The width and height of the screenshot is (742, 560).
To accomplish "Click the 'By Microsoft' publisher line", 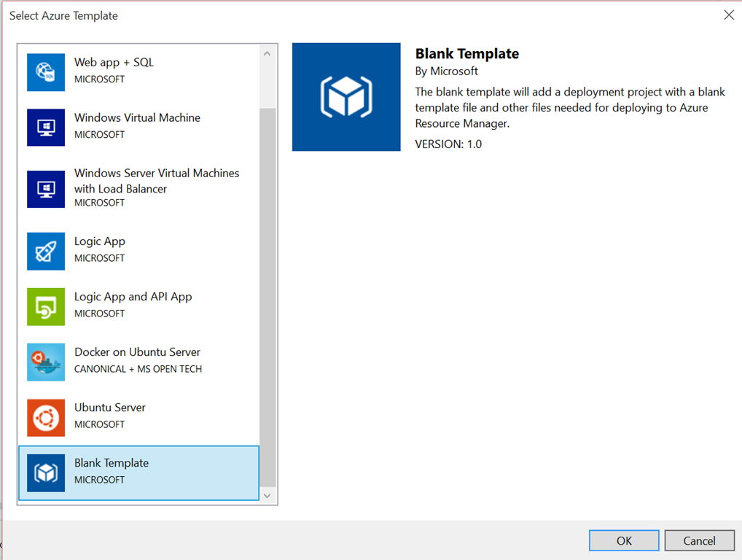I will pos(447,71).
